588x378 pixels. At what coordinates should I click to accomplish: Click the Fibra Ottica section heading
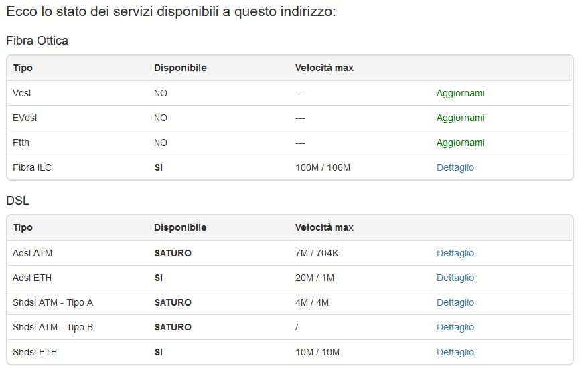click(x=37, y=41)
